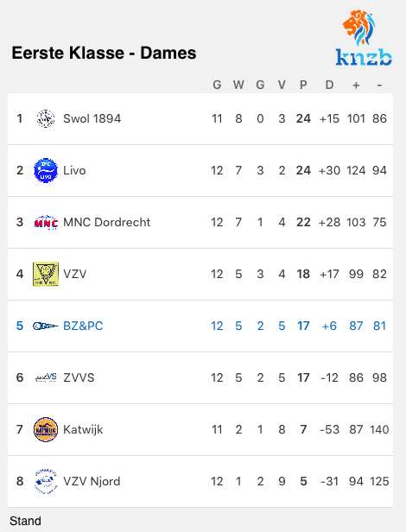Open the Swol 1894 team name
The image size is (406, 532).
pyautogui.click(x=92, y=119)
